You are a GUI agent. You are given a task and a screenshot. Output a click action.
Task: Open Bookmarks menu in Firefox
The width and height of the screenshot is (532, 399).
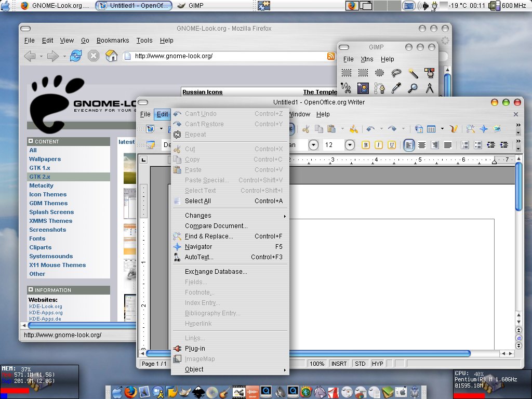(113, 41)
